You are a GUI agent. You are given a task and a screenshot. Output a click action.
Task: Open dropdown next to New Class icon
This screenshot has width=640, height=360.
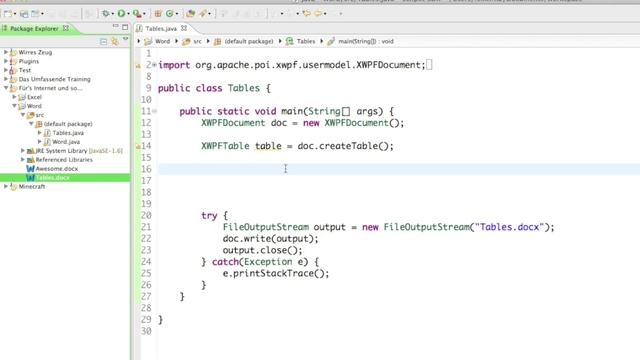coord(177,14)
